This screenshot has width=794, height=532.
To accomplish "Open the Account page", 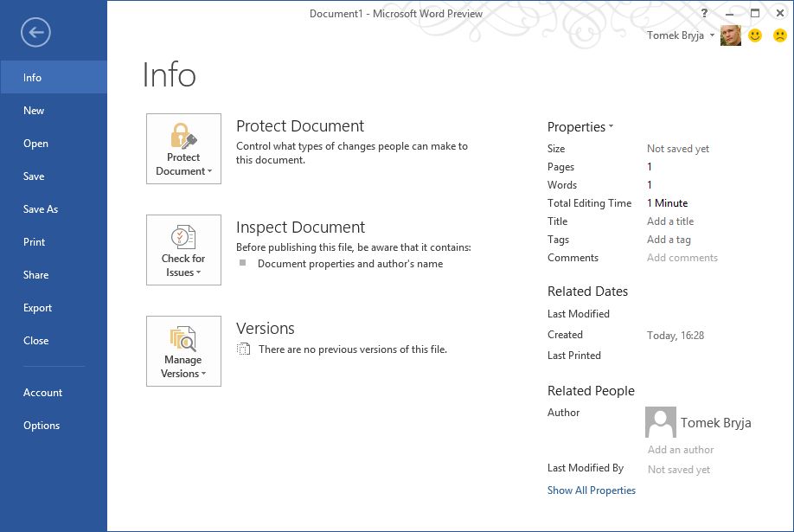I will point(54,393).
